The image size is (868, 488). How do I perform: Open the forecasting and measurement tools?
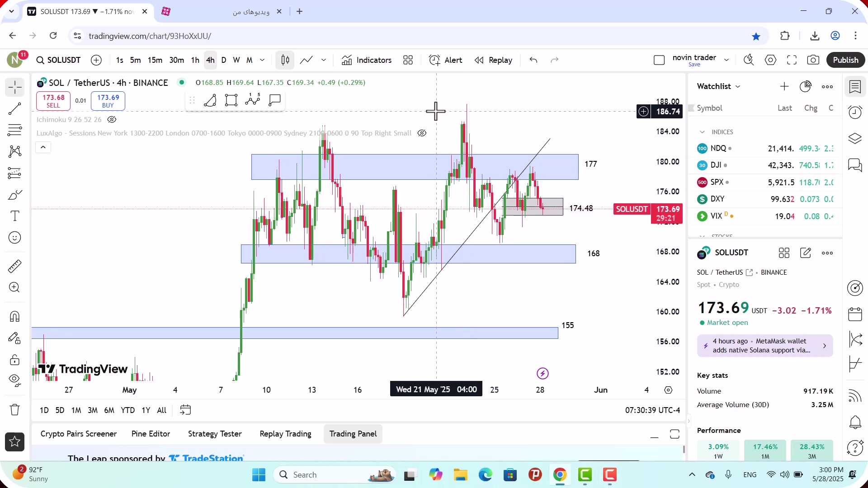[15, 173]
